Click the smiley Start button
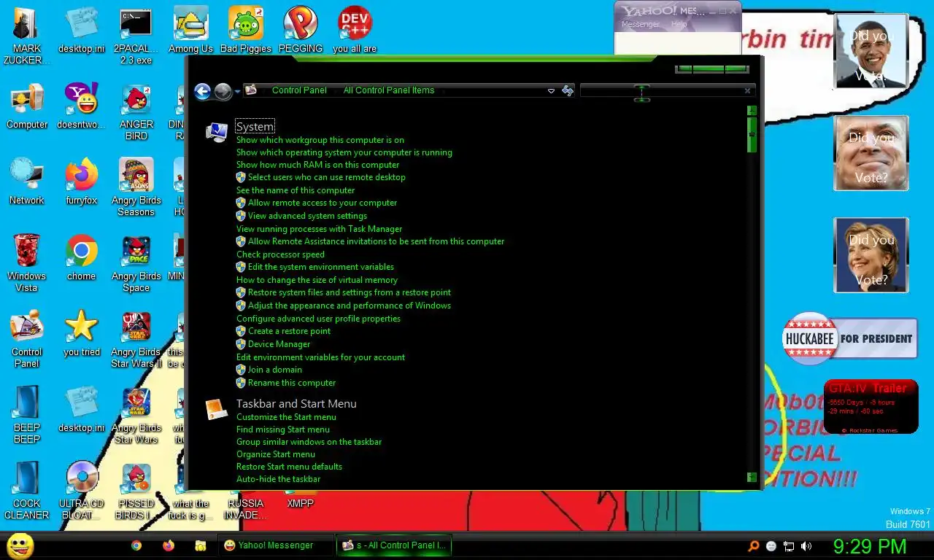Image resolution: width=934 pixels, height=560 pixels. tap(20, 545)
